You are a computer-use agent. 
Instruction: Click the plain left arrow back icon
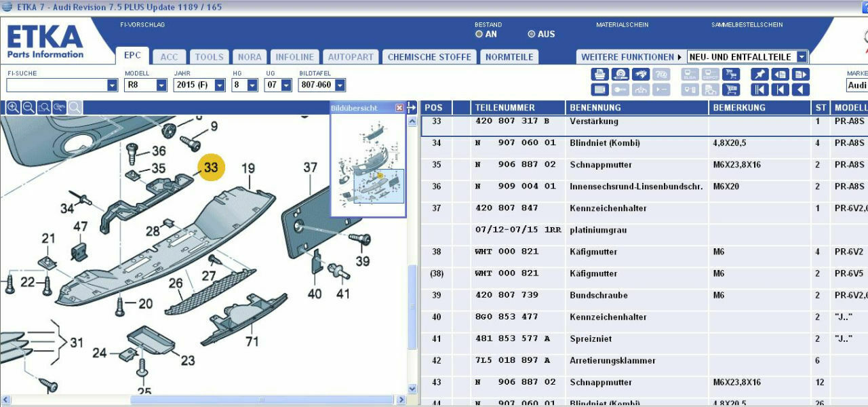point(801,90)
